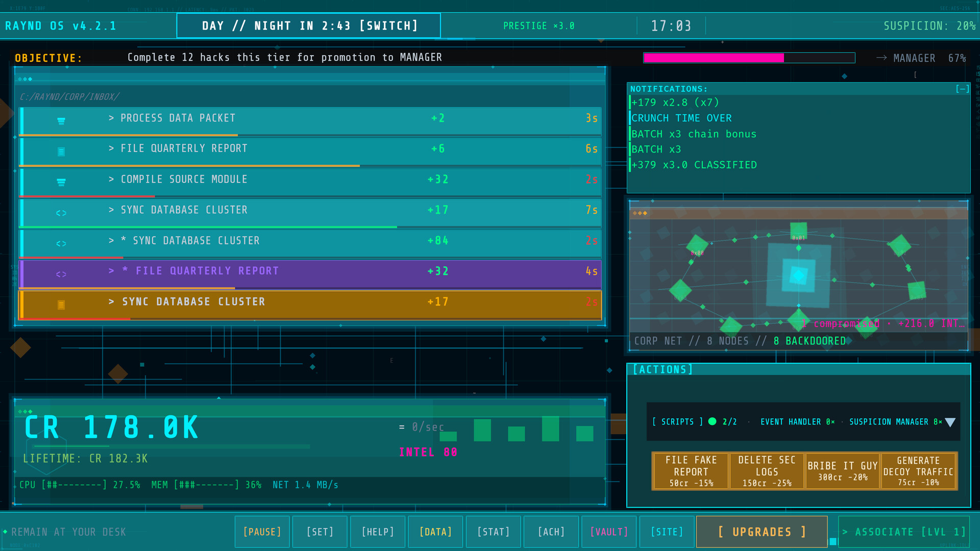Click the Process Data Packet timer bar
Screen dimensions: 980x551
click(x=310, y=135)
